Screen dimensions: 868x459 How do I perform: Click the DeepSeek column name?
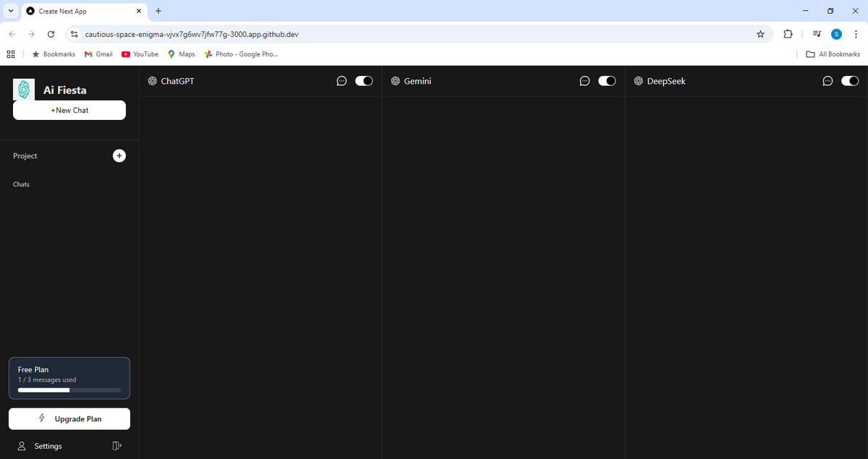pyautogui.click(x=666, y=81)
